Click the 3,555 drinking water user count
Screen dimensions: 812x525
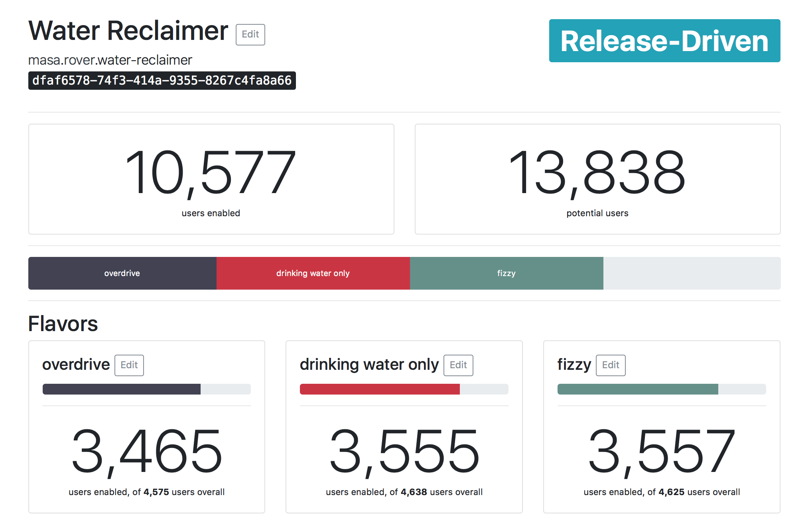404,452
